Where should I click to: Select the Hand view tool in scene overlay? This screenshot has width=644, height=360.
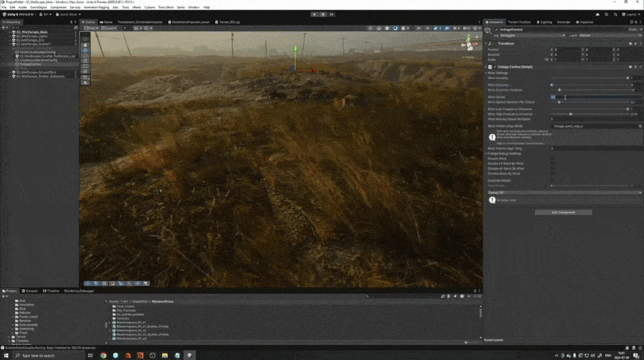pyautogui.click(x=85, y=44)
